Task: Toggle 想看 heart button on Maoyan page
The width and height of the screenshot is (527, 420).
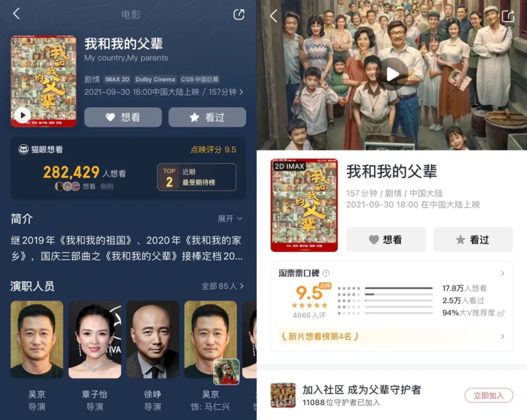Action: (x=123, y=117)
